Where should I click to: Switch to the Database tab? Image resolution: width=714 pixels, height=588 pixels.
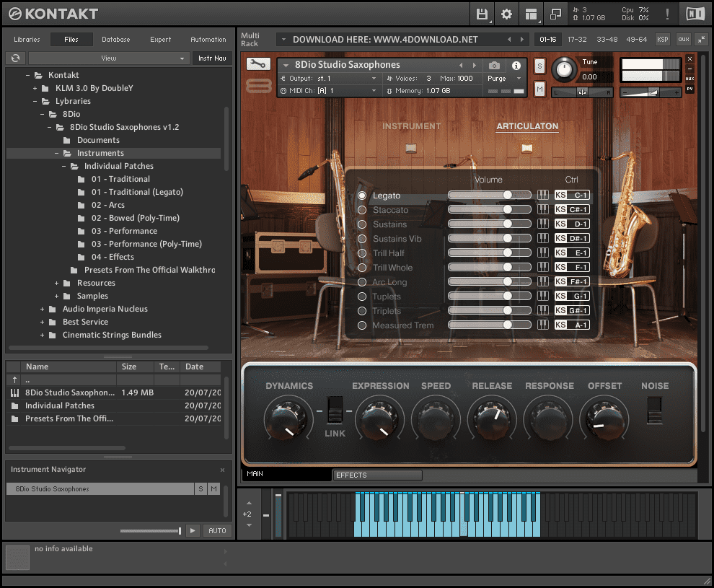[x=115, y=40]
